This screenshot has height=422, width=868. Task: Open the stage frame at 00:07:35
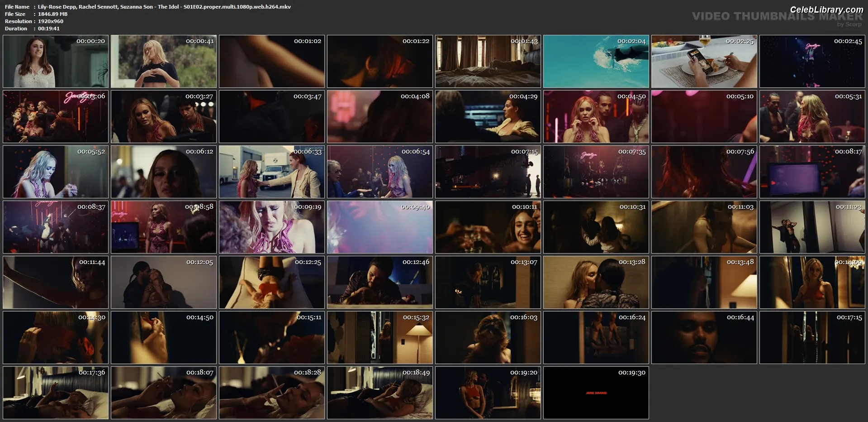pos(596,172)
